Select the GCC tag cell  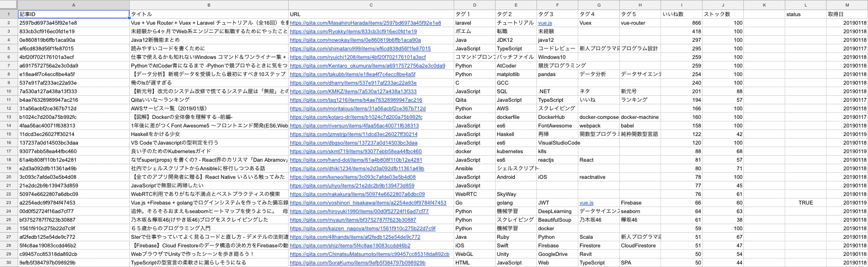coord(516,83)
